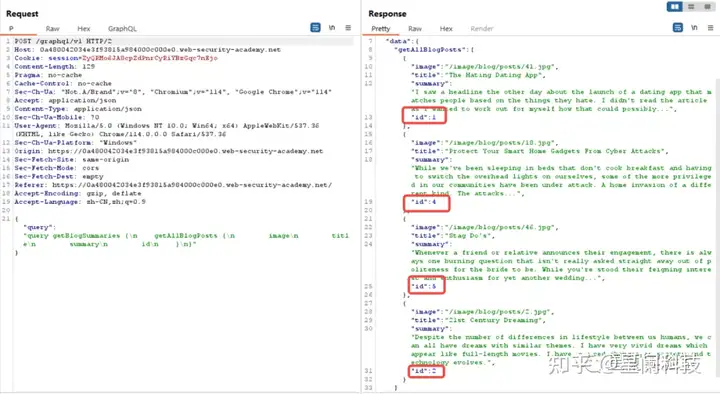Image resolution: width=720 pixels, height=394 pixels.
Task: Click the 'Sec-Fetch-Mode: cors' header
Action: tap(56, 168)
